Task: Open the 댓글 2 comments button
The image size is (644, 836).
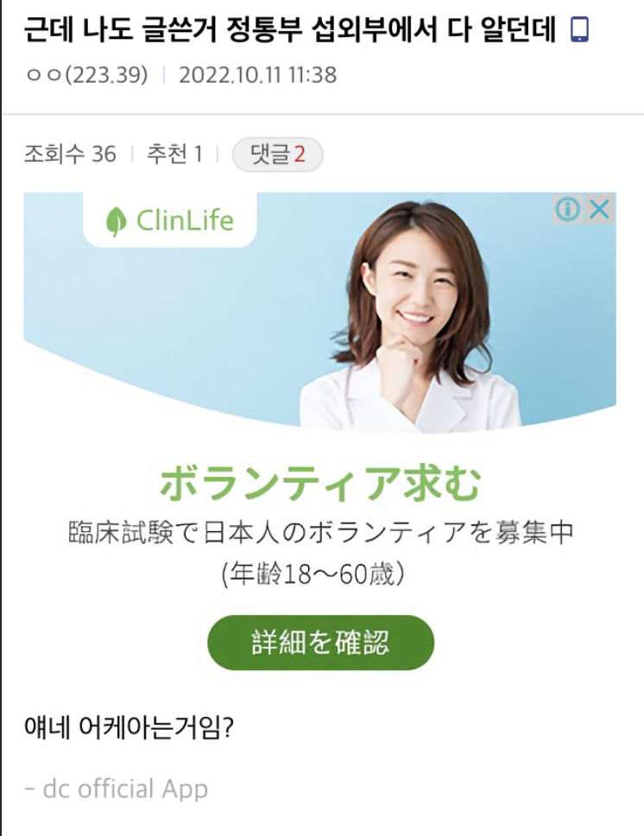Action: [278, 155]
